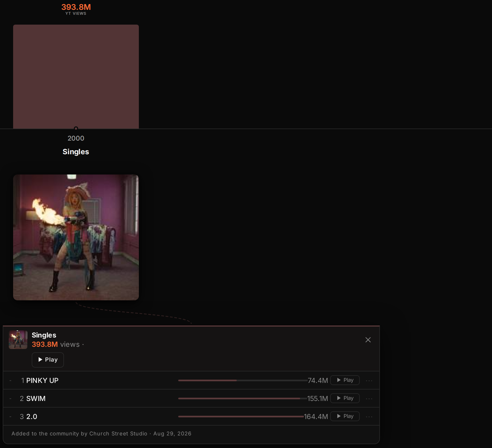Viewport: 492px width, 448px height.
Task: Play the SWIM track
Action: pyautogui.click(x=345, y=398)
